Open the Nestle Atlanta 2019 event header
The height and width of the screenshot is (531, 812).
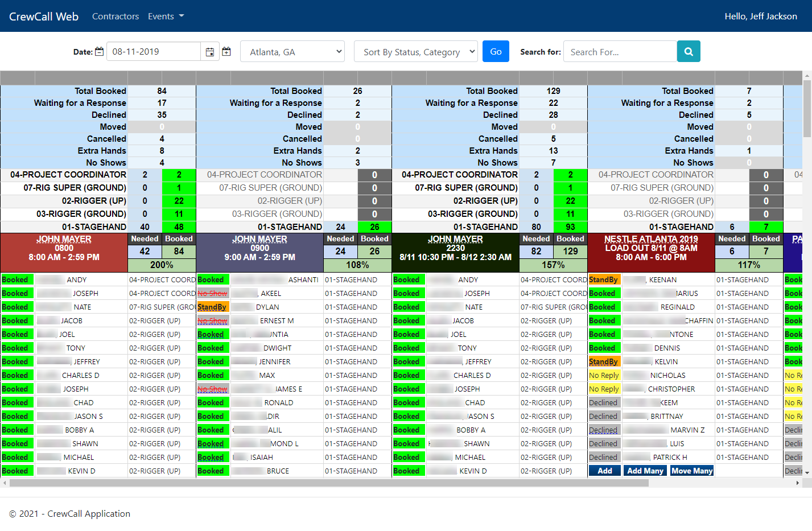650,239
